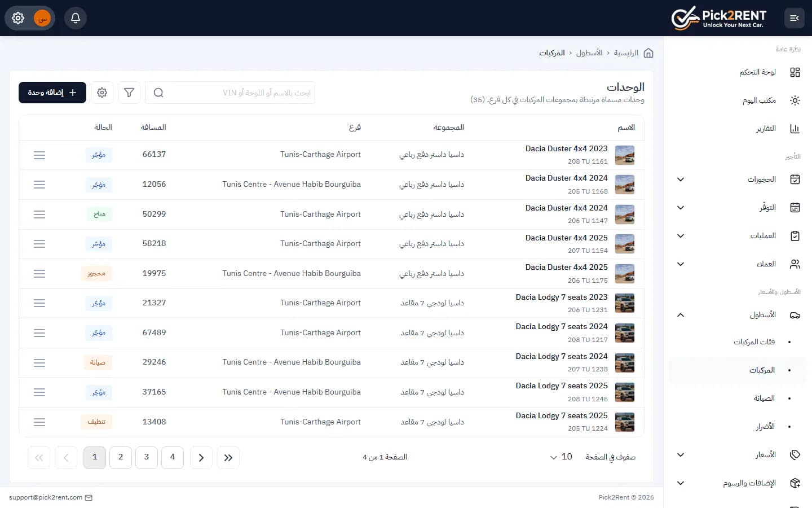Click the محجوز status badge
The image size is (812, 508).
pyautogui.click(x=96, y=274)
